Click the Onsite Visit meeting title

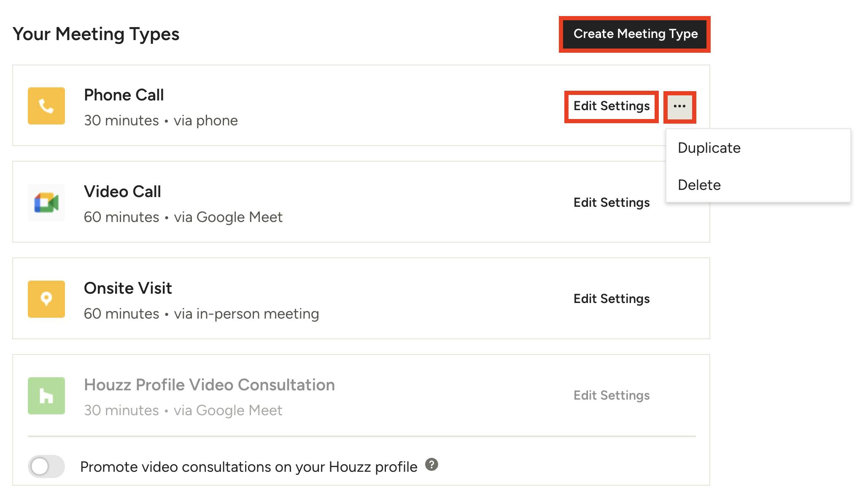pyautogui.click(x=128, y=288)
